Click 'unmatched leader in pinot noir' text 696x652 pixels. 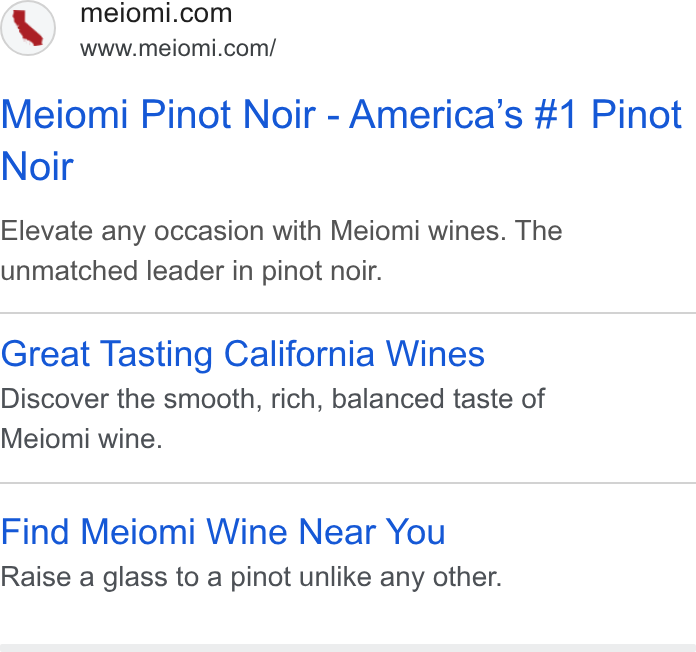(191, 271)
